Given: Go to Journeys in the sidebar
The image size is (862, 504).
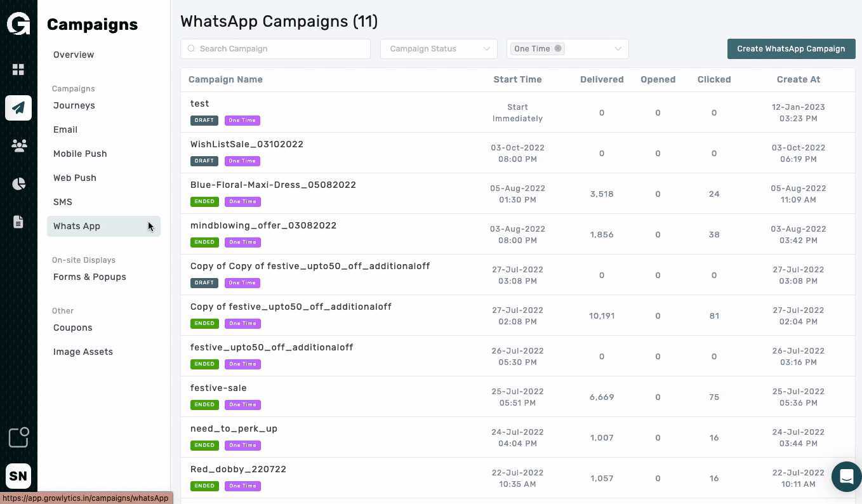Looking at the screenshot, I should click(x=74, y=105).
